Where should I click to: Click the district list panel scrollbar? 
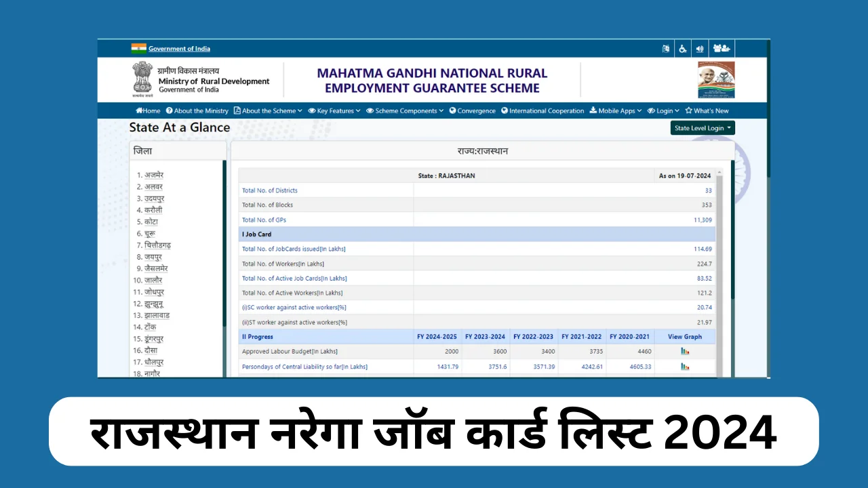224,268
